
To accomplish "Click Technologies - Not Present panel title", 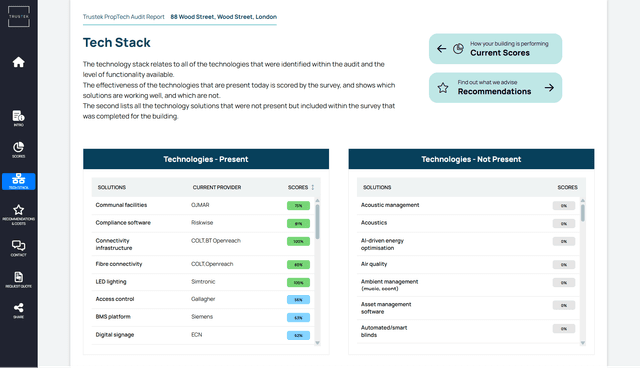I will [x=471, y=159].
